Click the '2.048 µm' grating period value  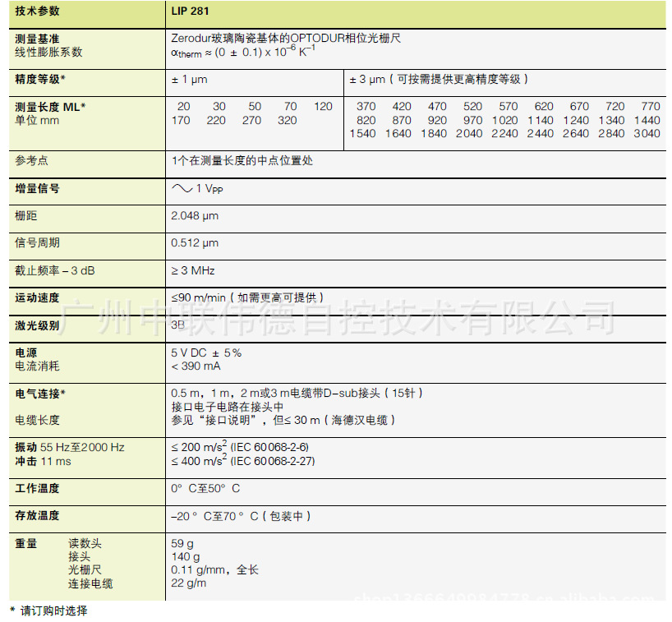(195, 215)
